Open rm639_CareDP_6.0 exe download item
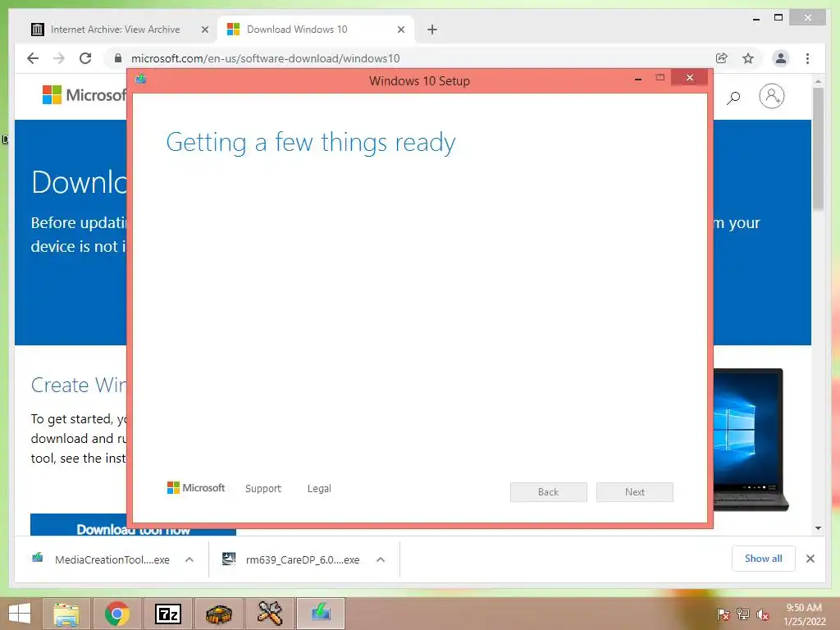Screen dimensions: 840x630 pyautogui.click(x=292, y=559)
